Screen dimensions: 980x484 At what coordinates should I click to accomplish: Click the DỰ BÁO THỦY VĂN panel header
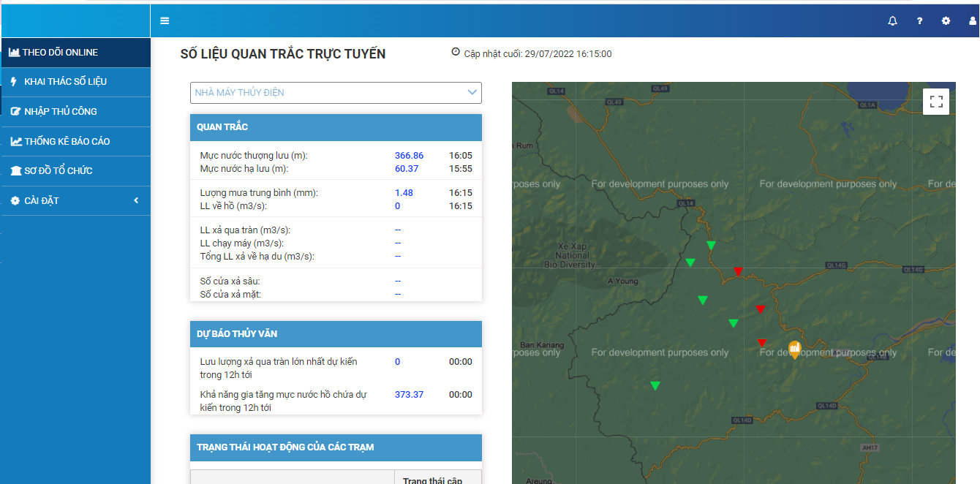click(336, 334)
